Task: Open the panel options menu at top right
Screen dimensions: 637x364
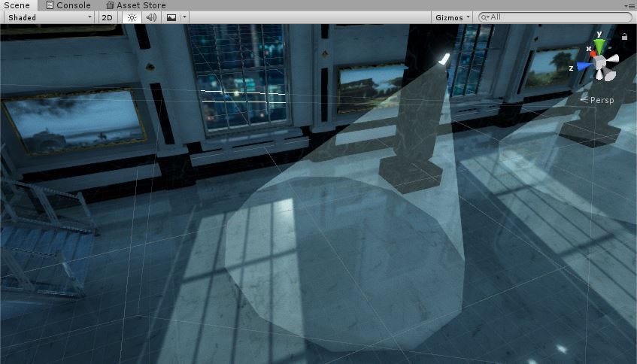Action: 629,6
